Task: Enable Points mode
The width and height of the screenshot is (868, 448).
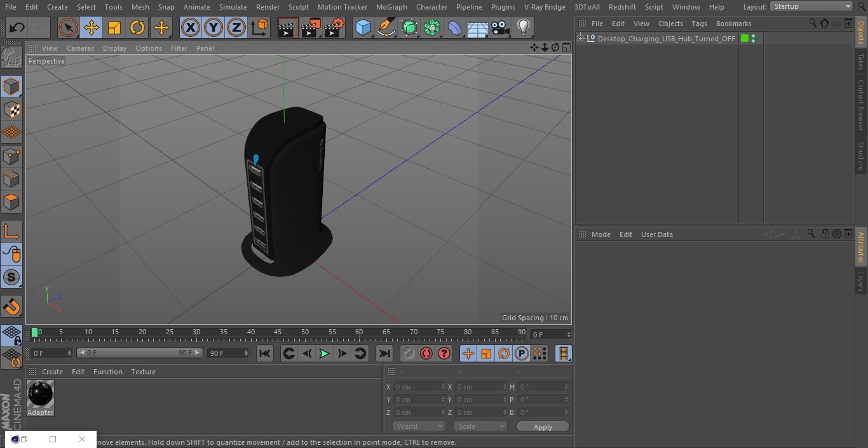Action: [11, 156]
